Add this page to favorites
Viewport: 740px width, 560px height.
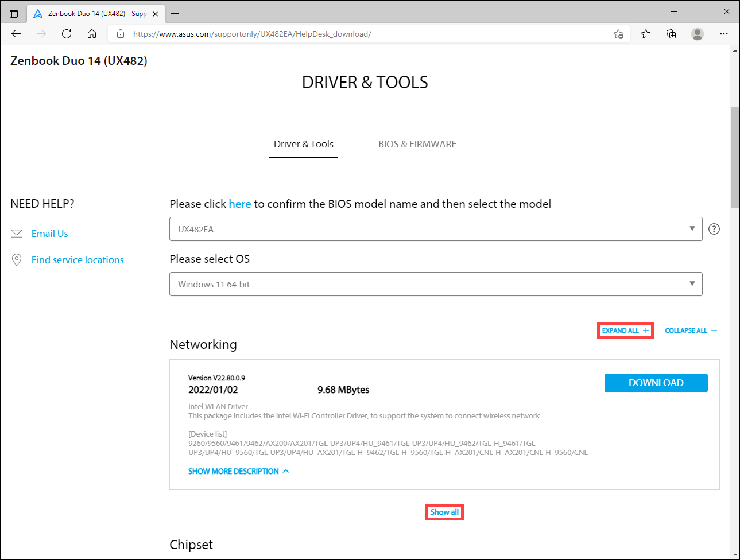click(x=619, y=34)
